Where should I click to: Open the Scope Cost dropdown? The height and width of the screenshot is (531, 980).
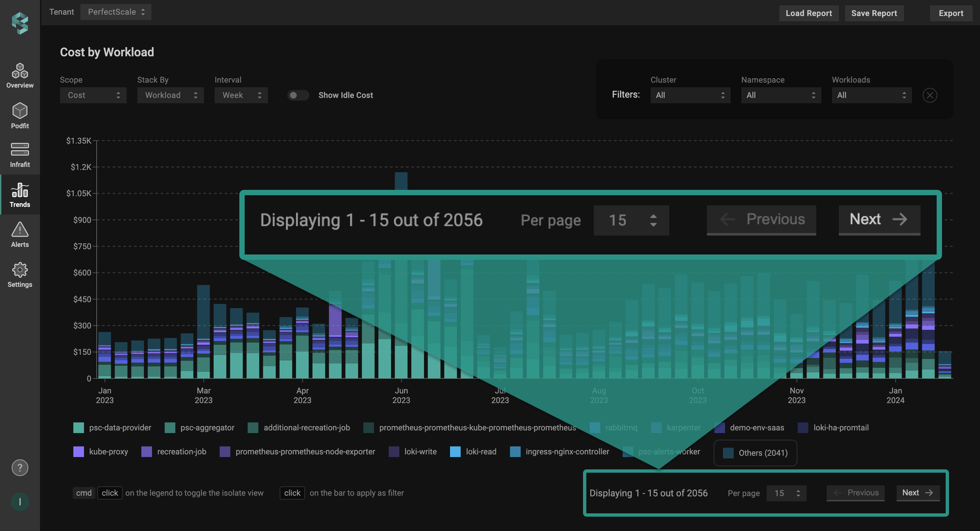click(x=93, y=95)
